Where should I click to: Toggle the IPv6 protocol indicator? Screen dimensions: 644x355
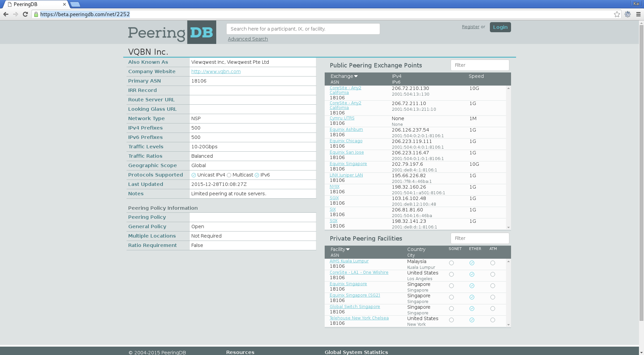(x=257, y=175)
